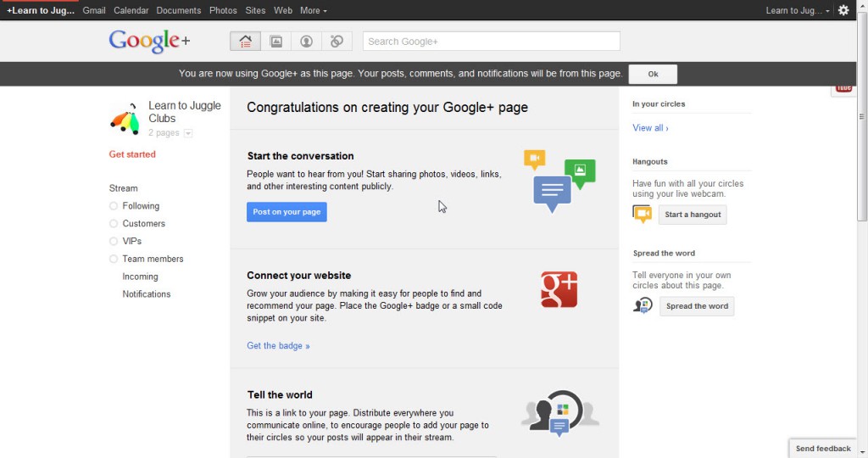Click the red Google+ badge icon
The image size is (868, 458).
point(559,289)
